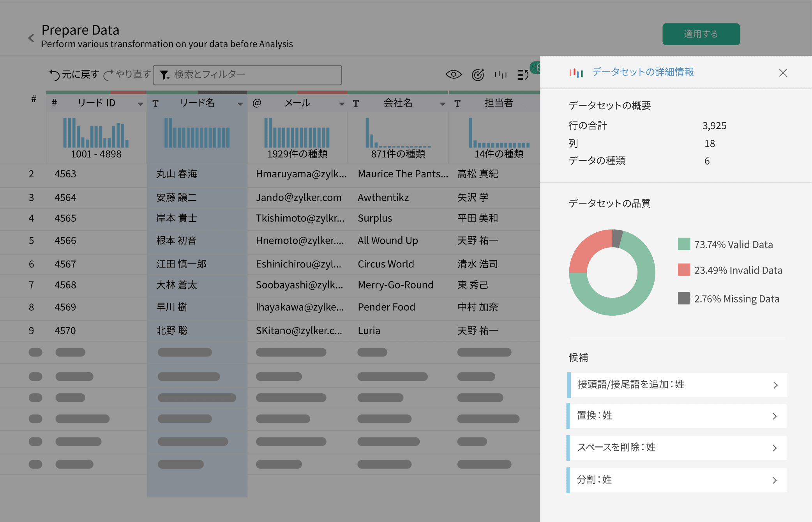Click the funnel filter icon in search box

tap(164, 75)
